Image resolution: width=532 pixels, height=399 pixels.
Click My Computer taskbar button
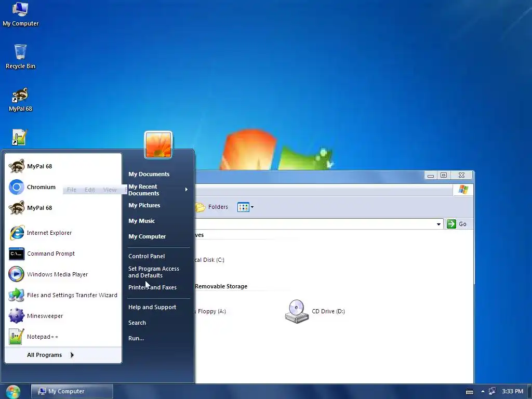coord(72,391)
